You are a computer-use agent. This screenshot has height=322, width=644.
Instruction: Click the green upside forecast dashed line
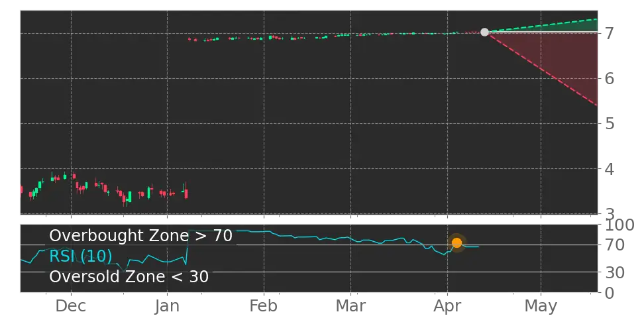(541, 25)
